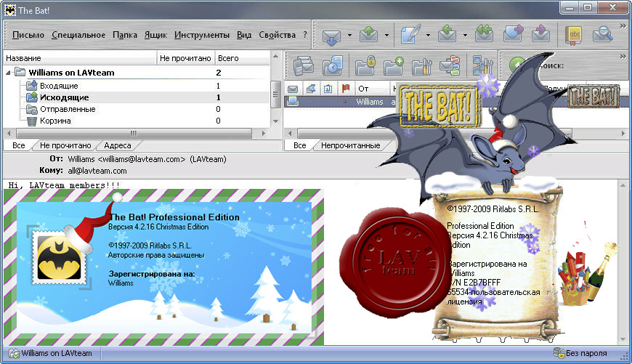
Task: Switch to the Непрочитанные tab
Action: (x=350, y=145)
